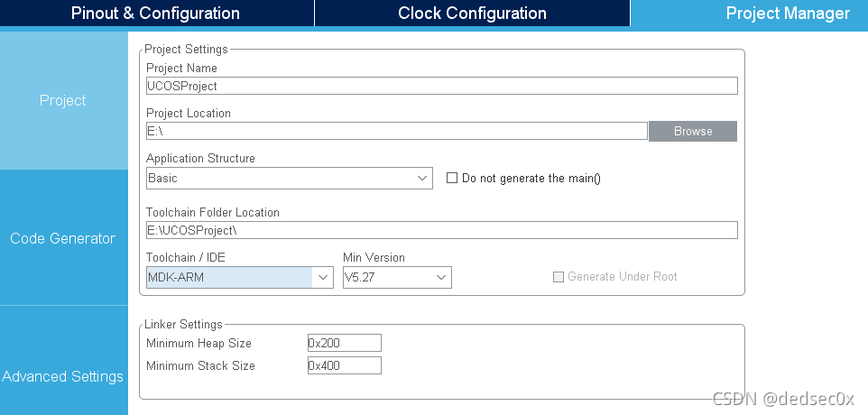Click the Generate Under Root label text
Viewport: 868px width, 415px height.
pyautogui.click(x=623, y=277)
